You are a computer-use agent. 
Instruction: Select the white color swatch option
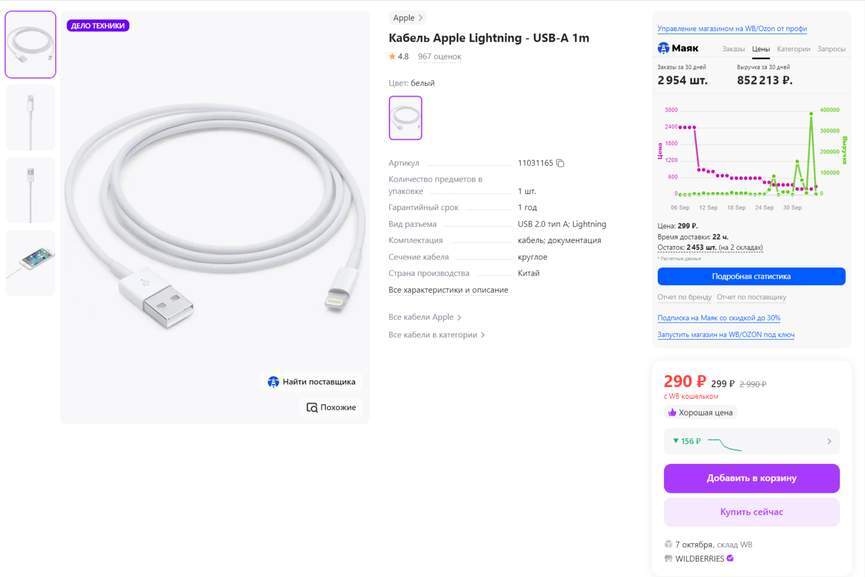pyautogui.click(x=405, y=118)
